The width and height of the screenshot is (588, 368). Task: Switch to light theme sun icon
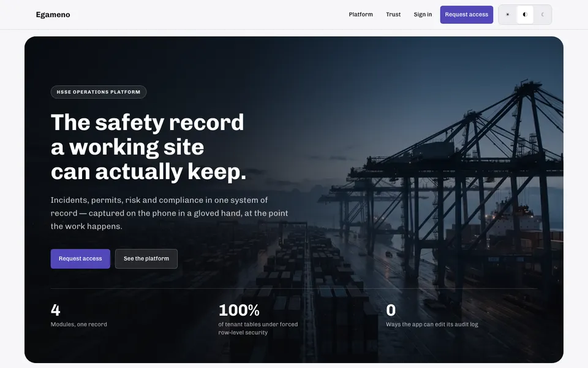tap(508, 15)
